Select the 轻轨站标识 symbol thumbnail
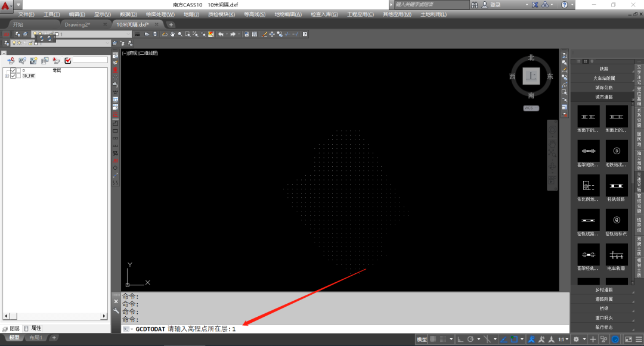This screenshot has height=346, width=644. (617, 220)
